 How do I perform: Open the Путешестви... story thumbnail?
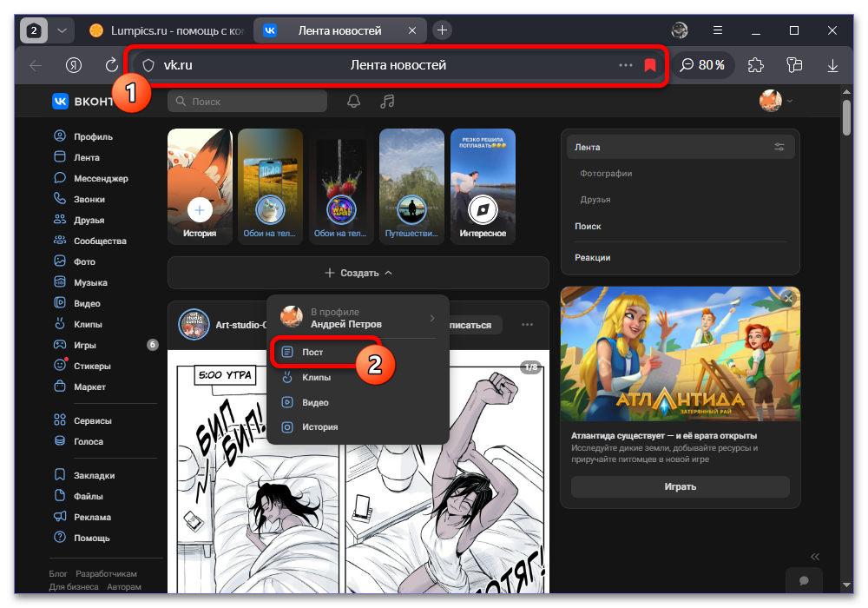click(411, 187)
